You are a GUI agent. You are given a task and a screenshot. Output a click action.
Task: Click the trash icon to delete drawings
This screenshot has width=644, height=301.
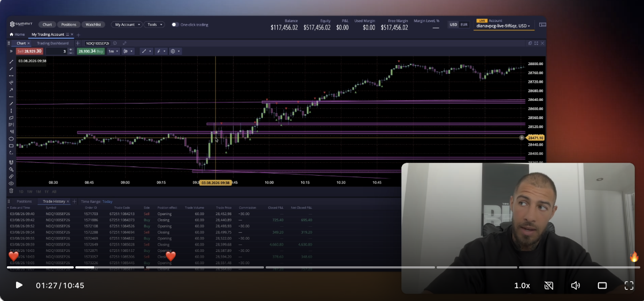point(11,191)
